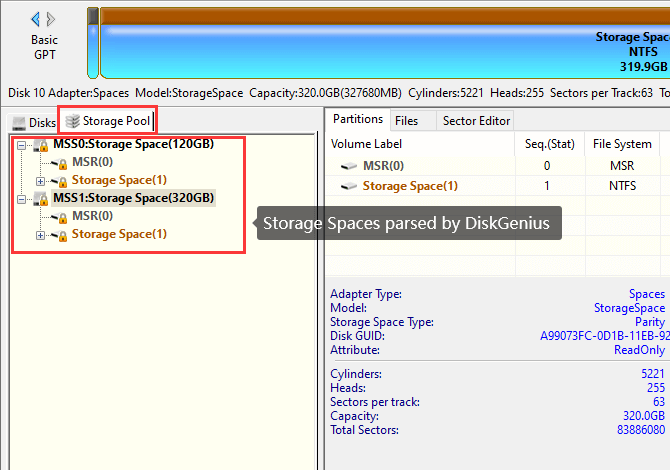Viewport: 670px width, 470px height.
Task: Collapse the MSS1:Storage Space(320GB) tree node
Action: (22, 199)
